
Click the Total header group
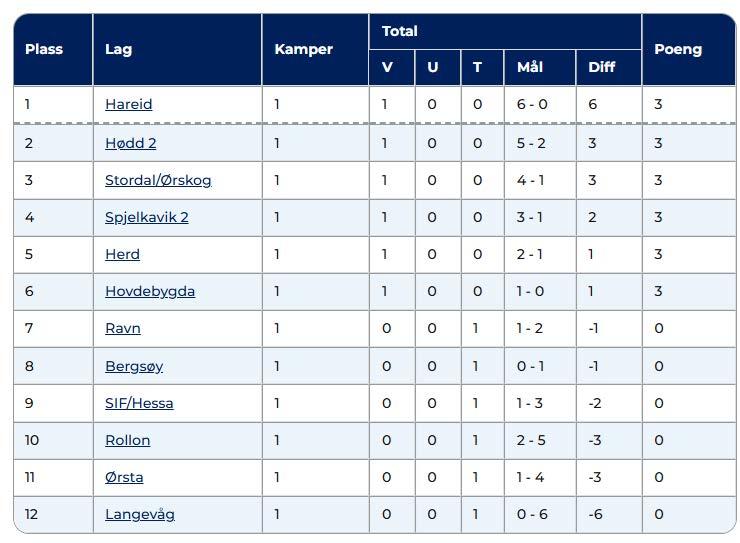tap(400, 31)
